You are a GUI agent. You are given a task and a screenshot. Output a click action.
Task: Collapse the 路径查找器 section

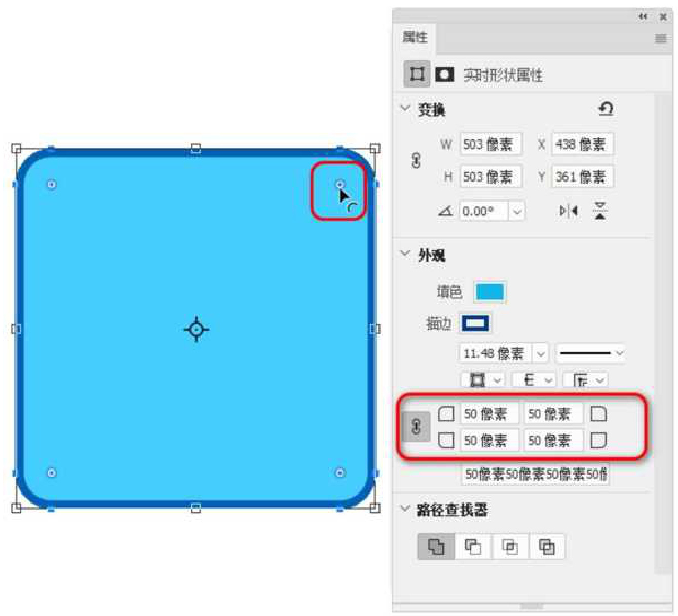pos(405,508)
